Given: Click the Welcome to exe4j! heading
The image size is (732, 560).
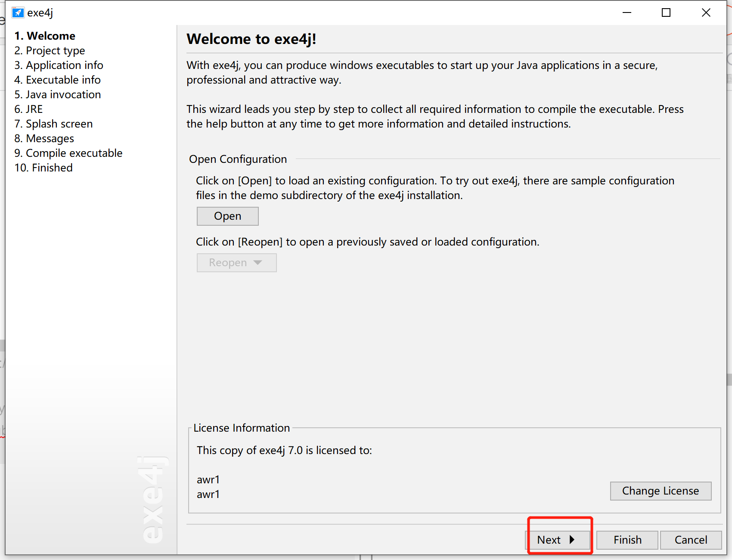Looking at the screenshot, I should pos(251,39).
